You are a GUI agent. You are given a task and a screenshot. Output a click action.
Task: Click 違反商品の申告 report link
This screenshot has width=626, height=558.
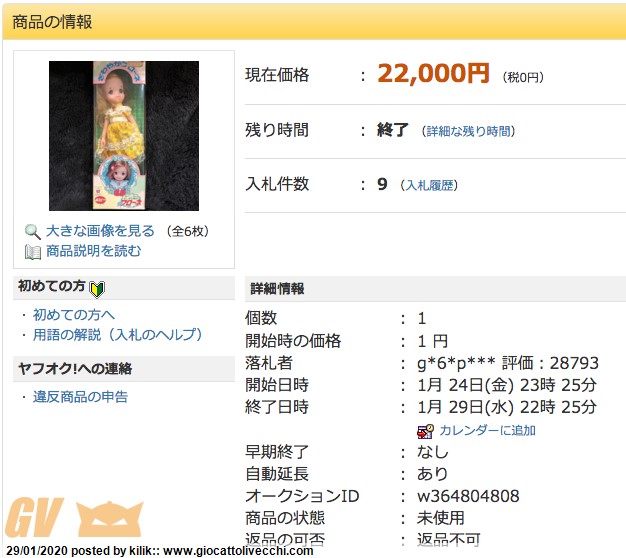pos(80,397)
